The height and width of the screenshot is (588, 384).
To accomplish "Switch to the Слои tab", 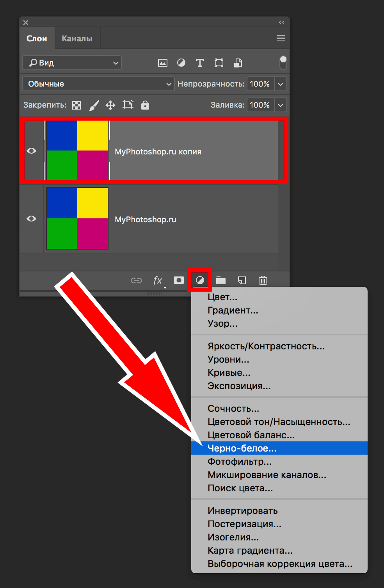I will point(37,39).
